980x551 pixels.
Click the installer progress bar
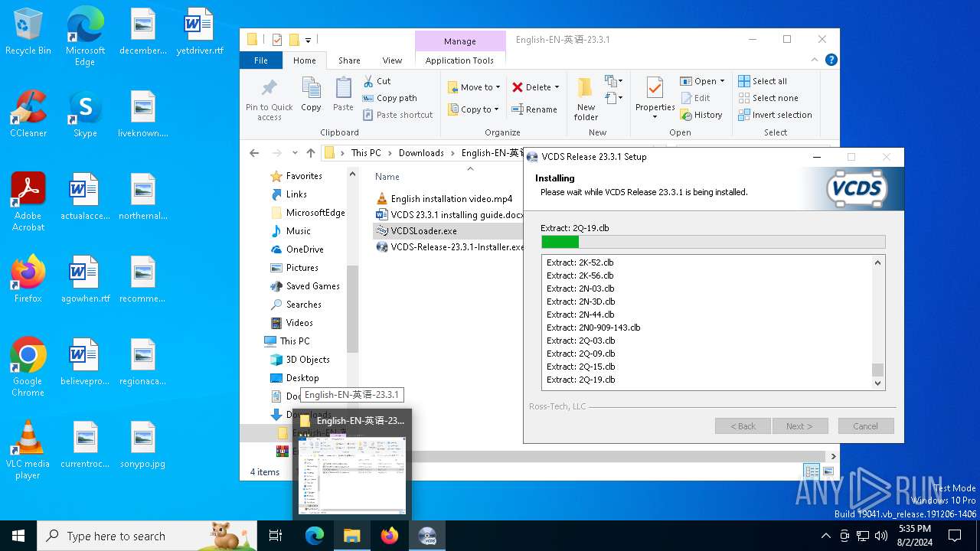coord(713,242)
